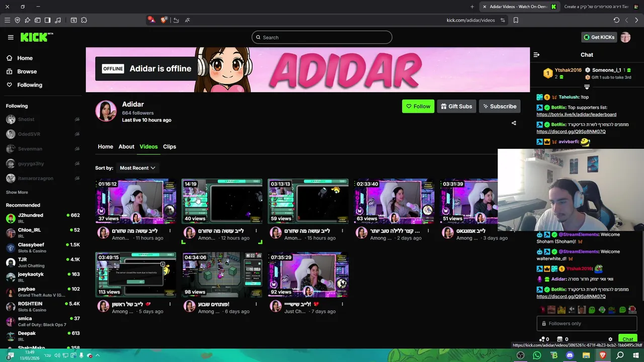Click the share icon under Subscribe

[x=514, y=123]
